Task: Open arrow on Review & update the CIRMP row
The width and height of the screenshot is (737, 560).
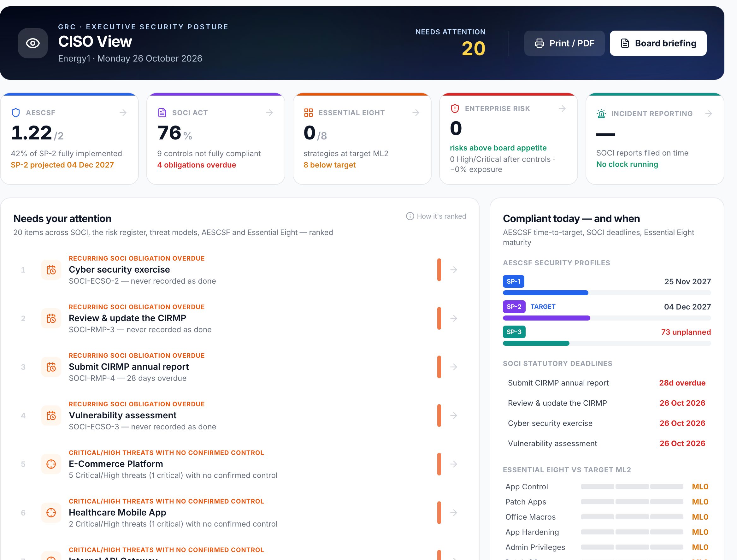Action: tap(454, 318)
